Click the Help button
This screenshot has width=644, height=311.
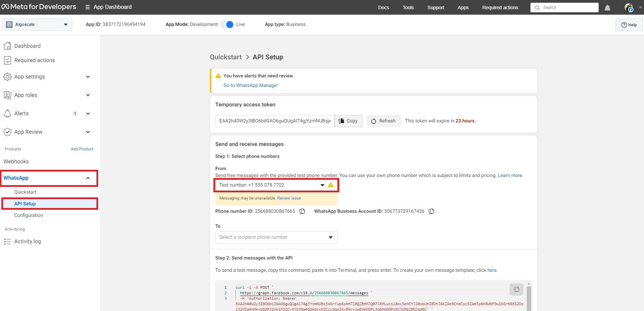click(629, 25)
